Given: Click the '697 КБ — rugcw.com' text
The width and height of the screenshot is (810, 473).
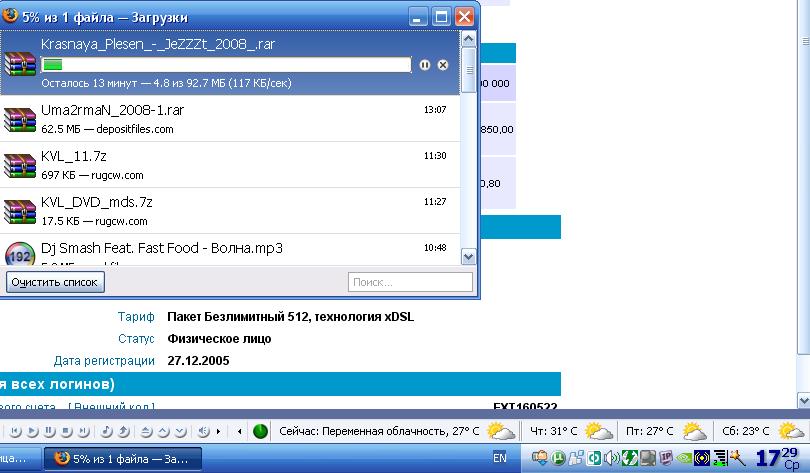Looking at the screenshot, I should [92, 175].
